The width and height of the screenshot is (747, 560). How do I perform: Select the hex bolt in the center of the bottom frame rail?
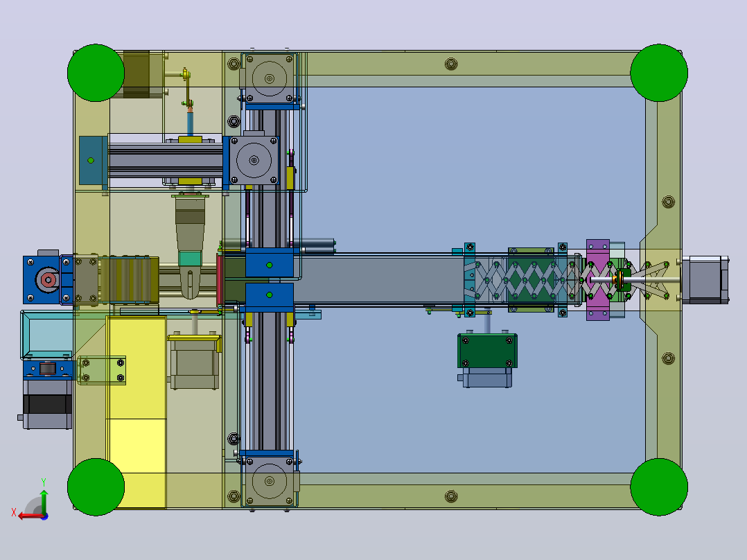[x=451, y=497]
